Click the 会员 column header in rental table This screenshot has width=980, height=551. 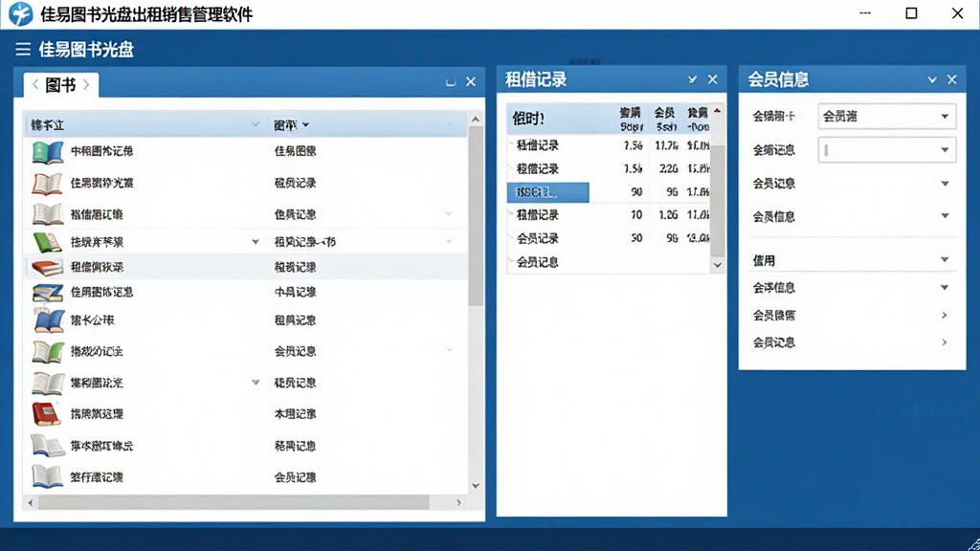coord(665,119)
